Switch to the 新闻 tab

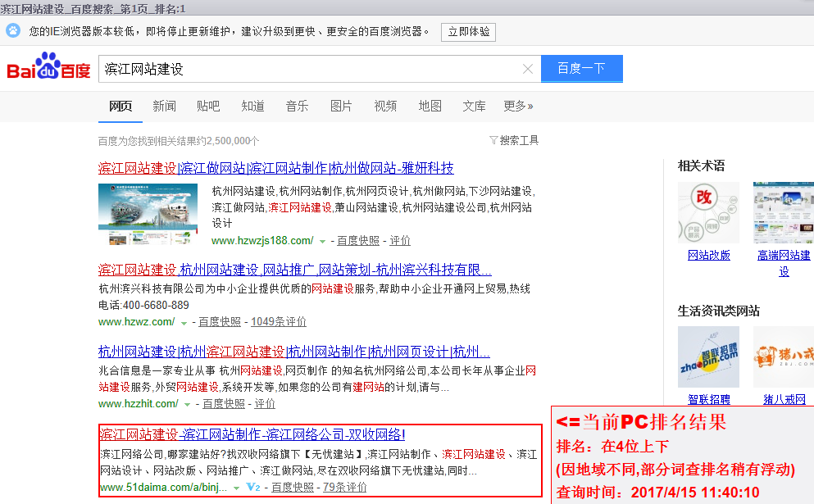point(164,106)
